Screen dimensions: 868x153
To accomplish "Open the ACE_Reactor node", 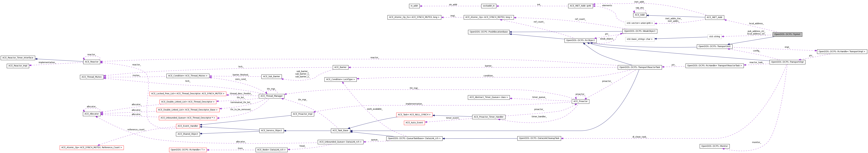I will (92, 62).
